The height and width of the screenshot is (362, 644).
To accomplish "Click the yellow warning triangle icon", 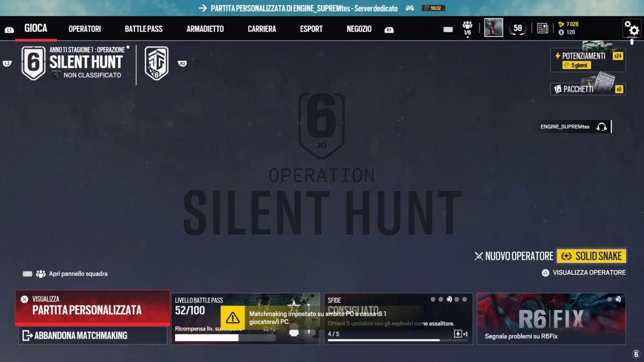I will click(232, 318).
